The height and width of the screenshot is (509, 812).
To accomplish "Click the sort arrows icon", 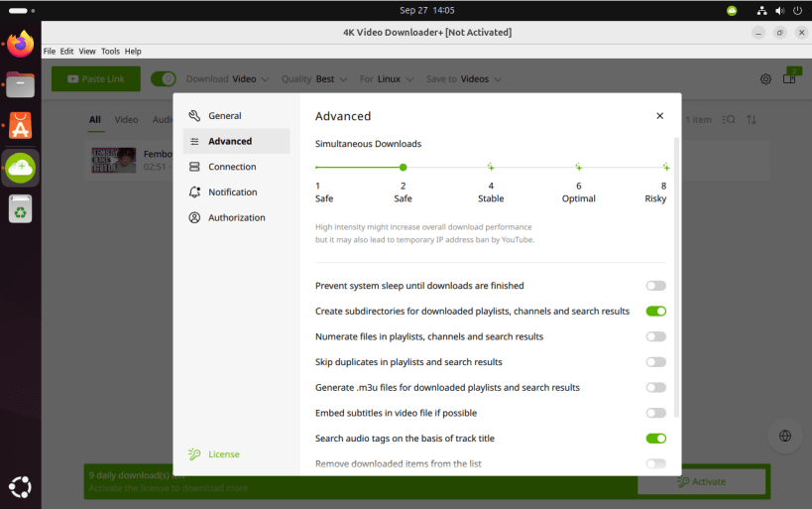I will (752, 120).
